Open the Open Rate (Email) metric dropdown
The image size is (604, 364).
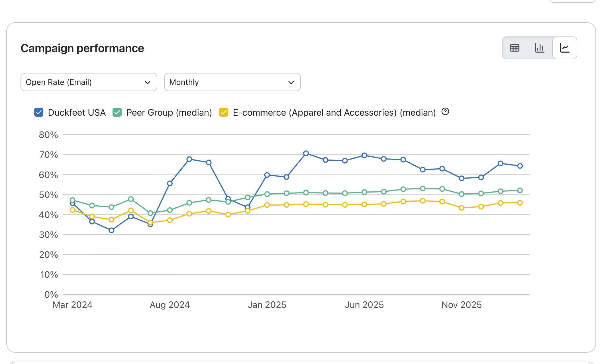coord(89,82)
